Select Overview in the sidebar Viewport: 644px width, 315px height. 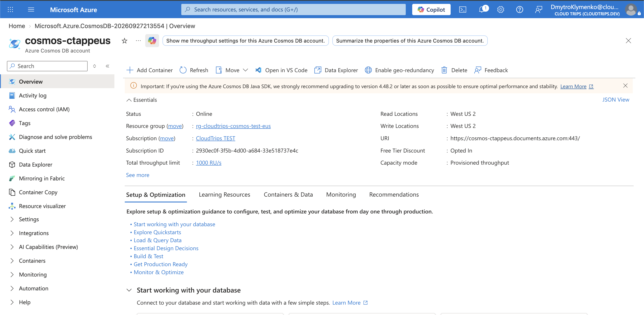(57, 82)
